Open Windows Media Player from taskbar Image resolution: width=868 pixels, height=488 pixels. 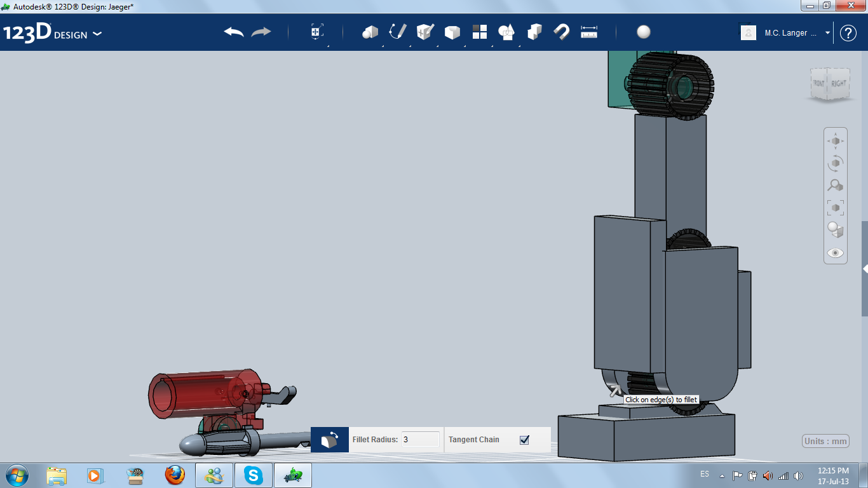pos(95,475)
